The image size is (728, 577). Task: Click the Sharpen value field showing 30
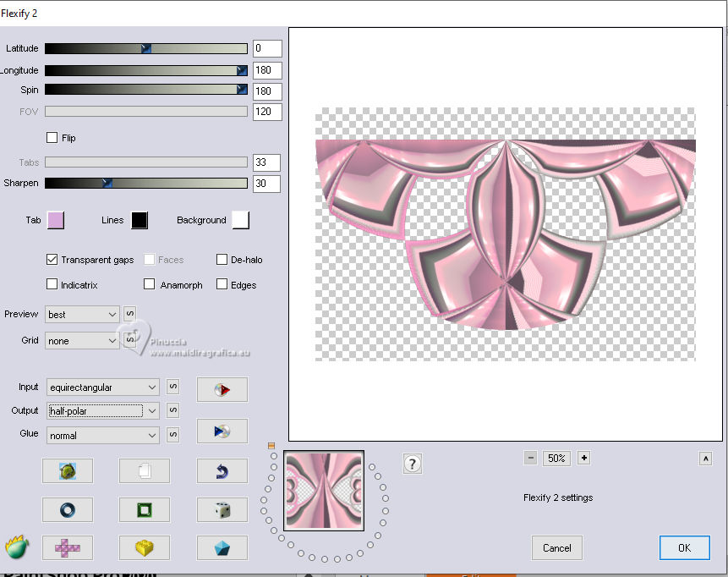(x=266, y=184)
